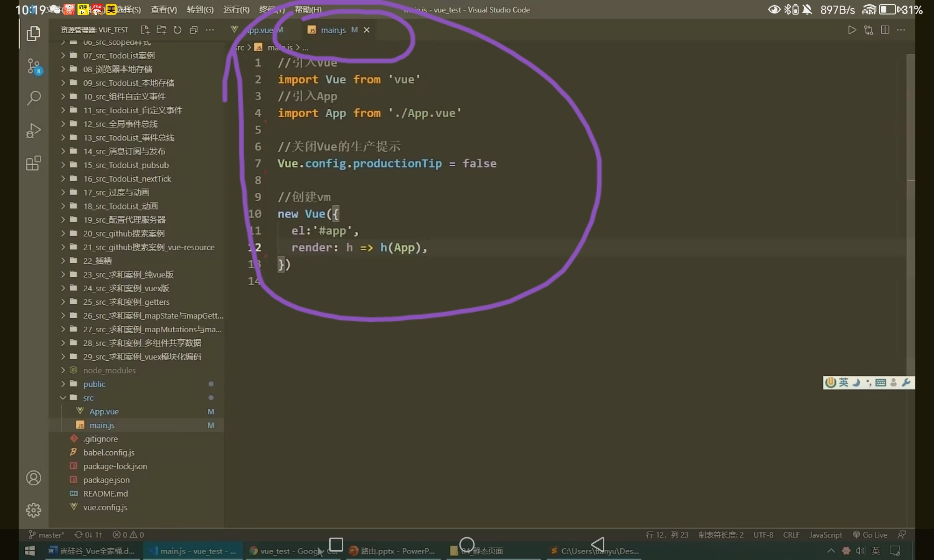The image size is (934, 560).
Task: Collapse all folders in explorer
Action: (x=194, y=30)
